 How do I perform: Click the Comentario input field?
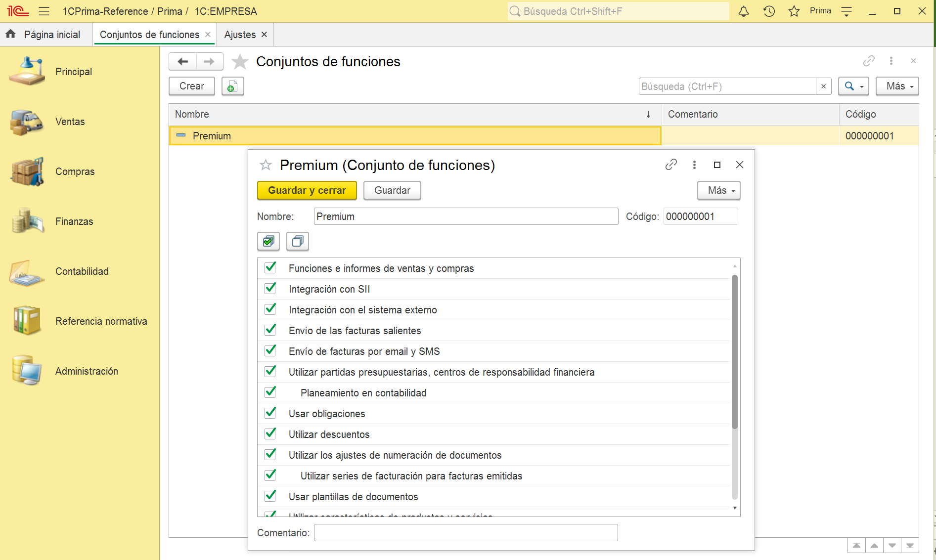[x=465, y=533]
